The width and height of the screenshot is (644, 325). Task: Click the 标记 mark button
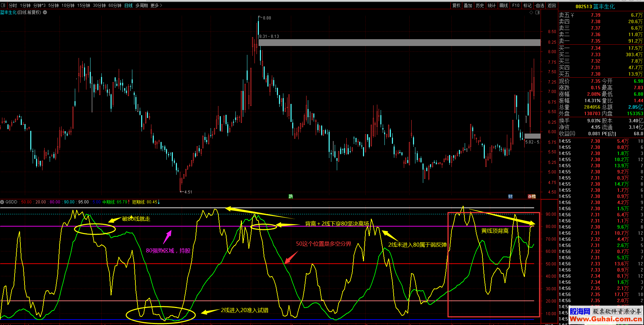coord(527,5)
